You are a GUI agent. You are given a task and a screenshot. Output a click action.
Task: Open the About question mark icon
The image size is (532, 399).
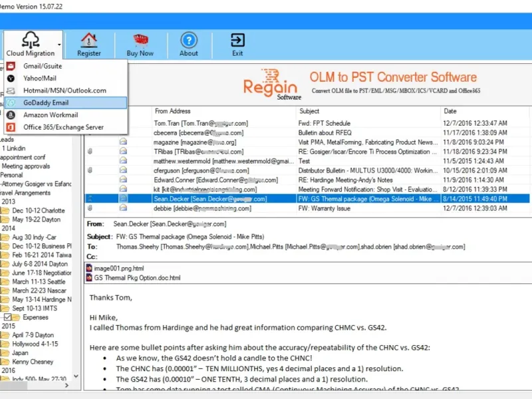[189, 40]
